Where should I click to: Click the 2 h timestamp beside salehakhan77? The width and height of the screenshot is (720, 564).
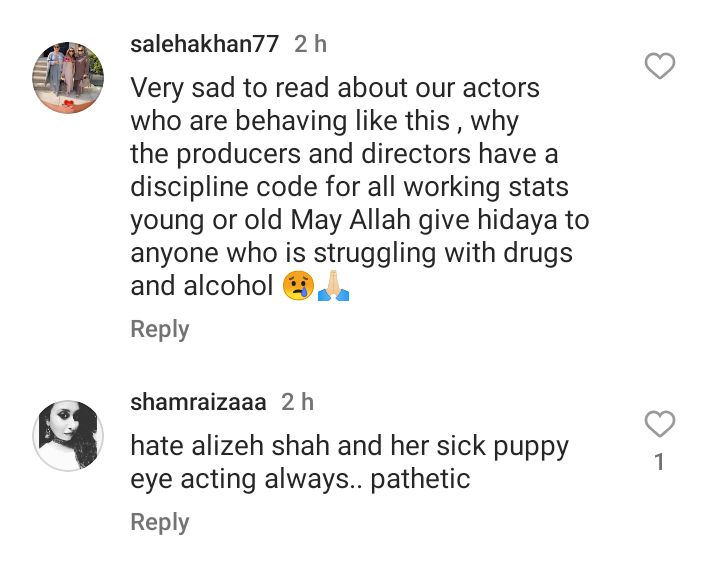[310, 44]
